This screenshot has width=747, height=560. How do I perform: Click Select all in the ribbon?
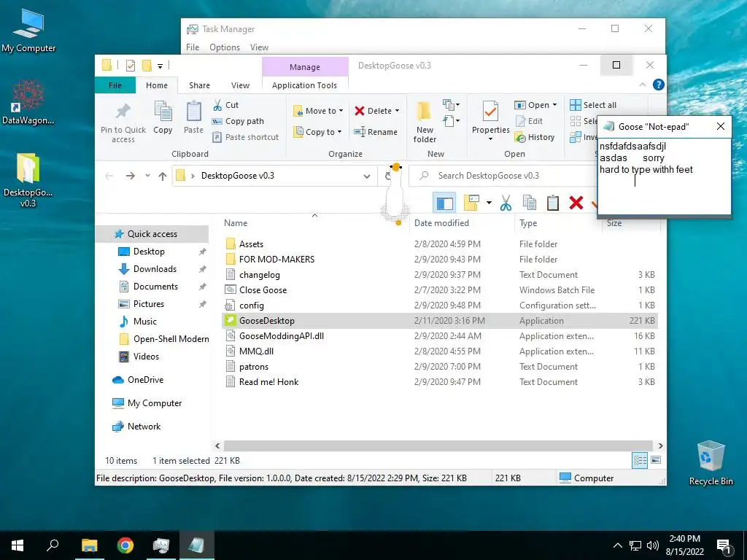(x=593, y=105)
